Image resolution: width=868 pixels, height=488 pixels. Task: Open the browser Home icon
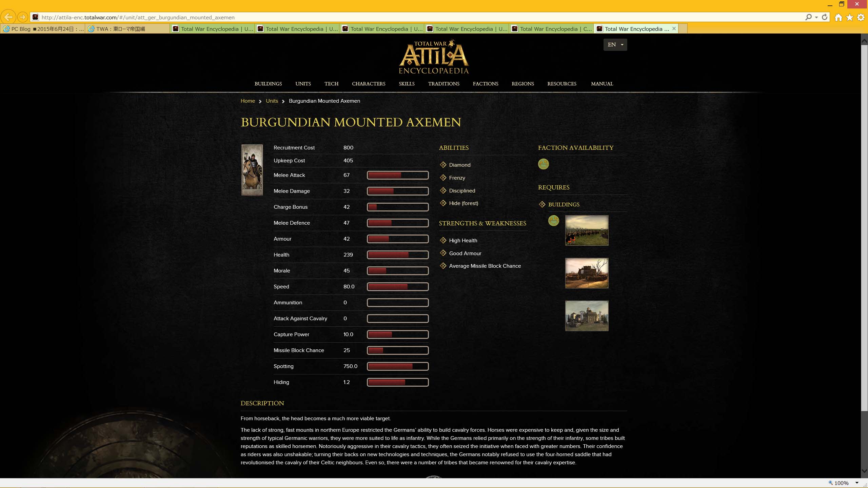coord(839,17)
